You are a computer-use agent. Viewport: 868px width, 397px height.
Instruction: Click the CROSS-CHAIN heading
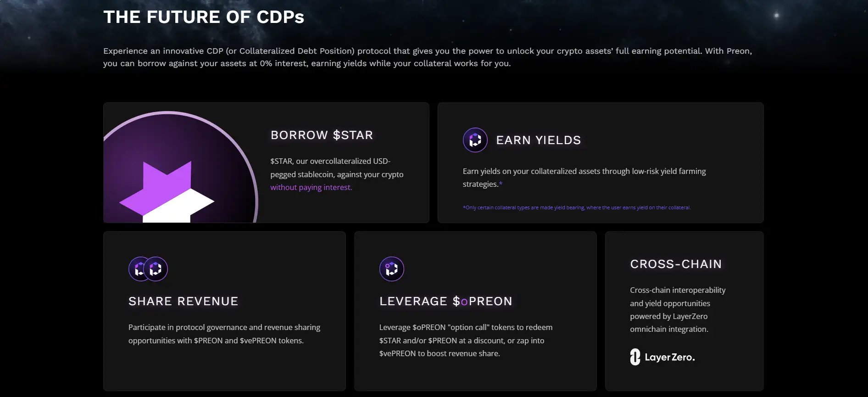pos(676,264)
